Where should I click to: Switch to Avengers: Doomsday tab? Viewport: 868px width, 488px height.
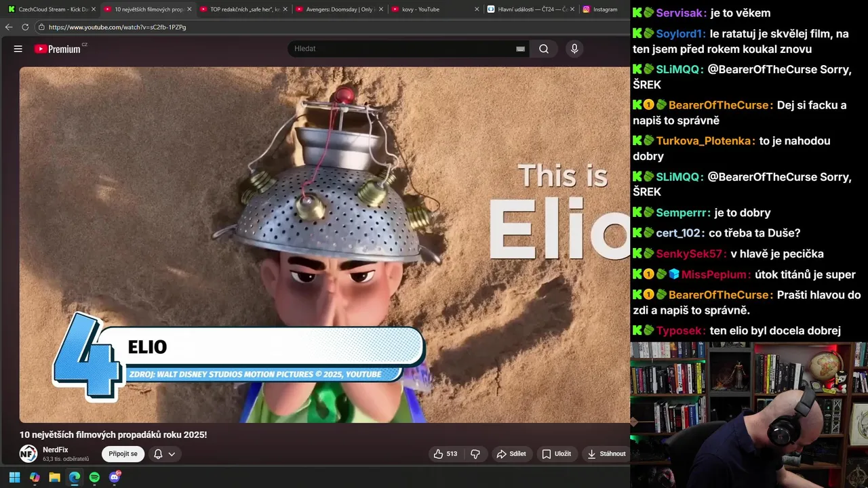pyautogui.click(x=339, y=9)
